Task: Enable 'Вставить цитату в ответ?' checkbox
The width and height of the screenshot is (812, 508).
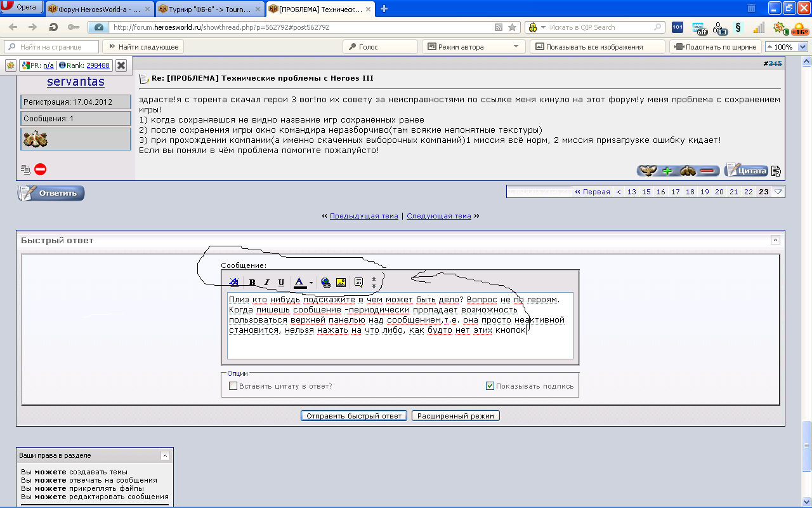Action: (233, 385)
